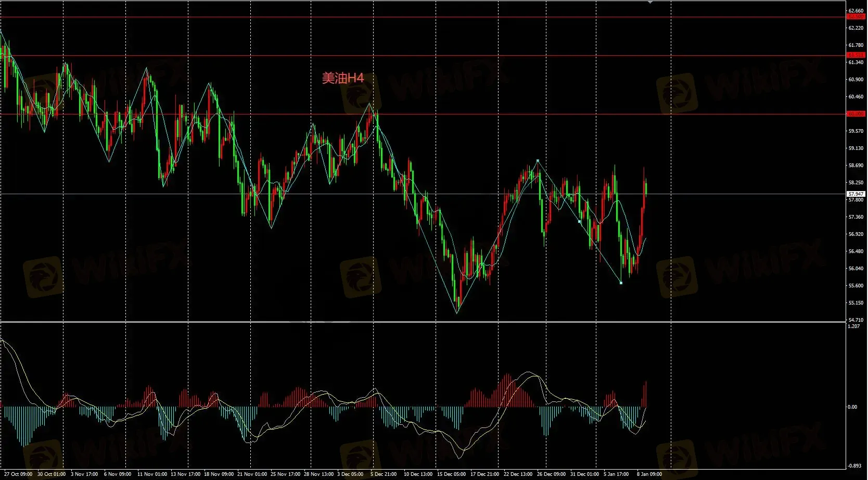This screenshot has width=868, height=480.
Task: Click the 3 Nov 17:00 time label
Action: [84, 474]
